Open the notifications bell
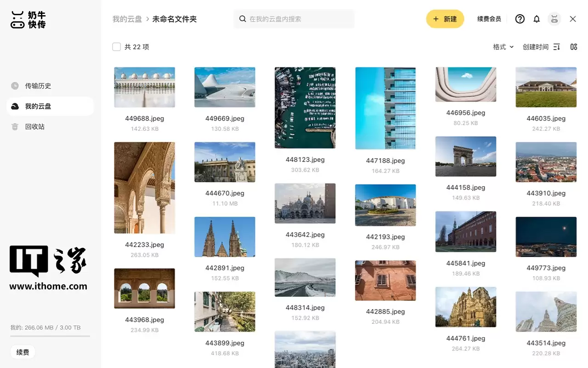This screenshot has height=368, width=588. [537, 19]
